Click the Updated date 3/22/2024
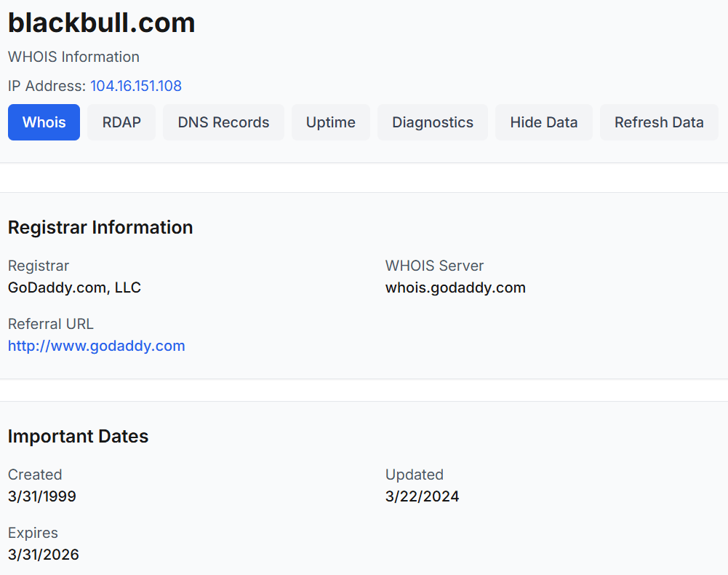 [x=422, y=496]
